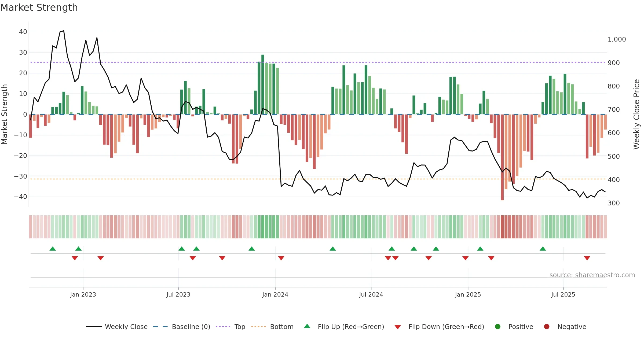Click the 0 tick on the left axis
The height and width of the screenshot is (362, 644).
pyautogui.click(x=25, y=114)
